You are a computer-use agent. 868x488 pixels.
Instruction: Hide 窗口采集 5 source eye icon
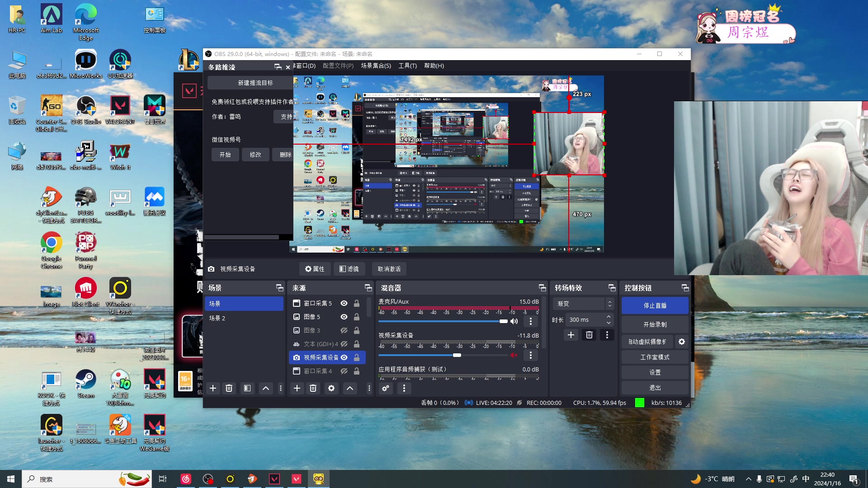[344, 303]
